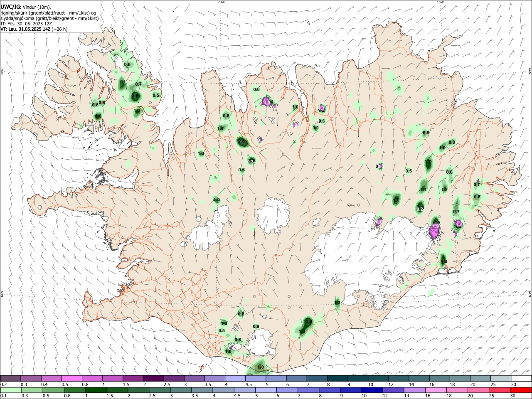532x399 pixels.
Task: Pick the pale green 0.1 swatch in lower scale
Action: click(10, 390)
